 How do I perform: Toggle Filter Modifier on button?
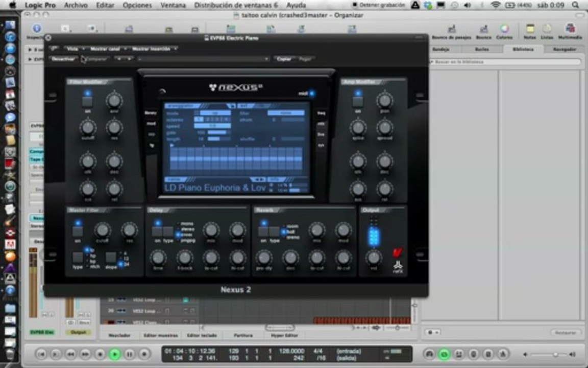tap(87, 102)
